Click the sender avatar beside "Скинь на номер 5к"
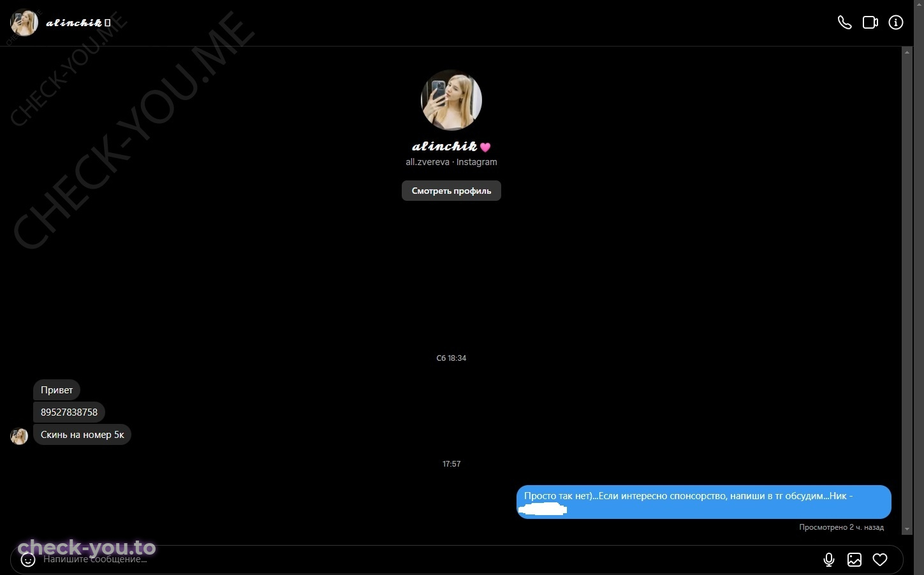The image size is (924, 575). click(19, 436)
